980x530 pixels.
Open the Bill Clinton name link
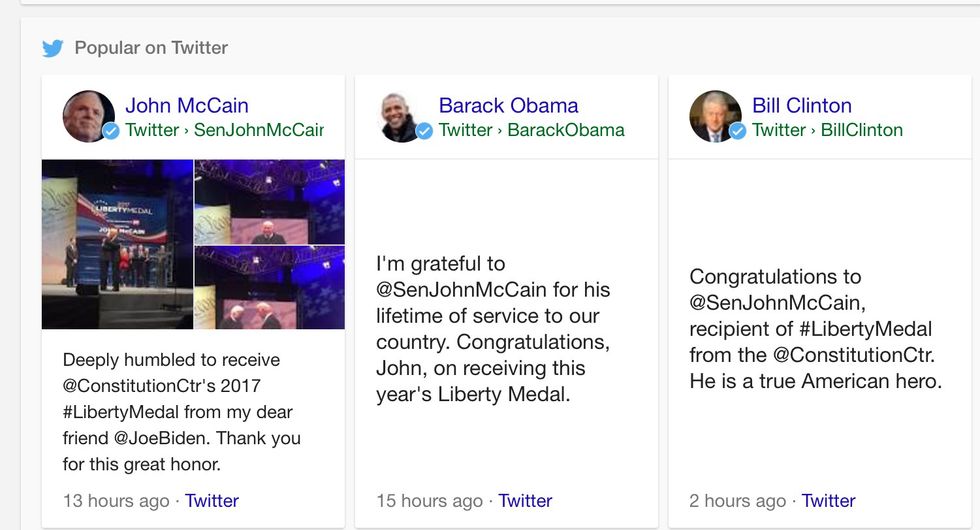[x=801, y=105]
